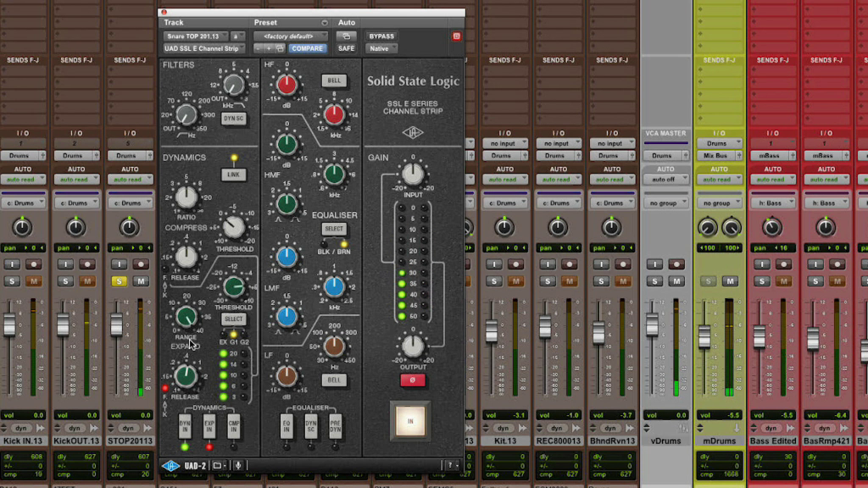The height and width of the screenshot is (488, 868).
Task: Click the phase invert Ø button
Action: [x=412, y=380]
